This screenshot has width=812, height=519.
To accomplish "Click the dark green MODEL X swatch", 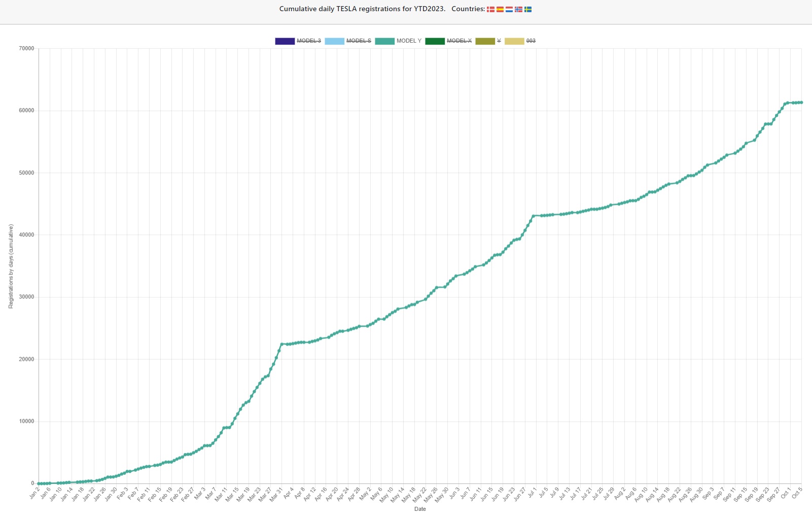I will pyautogui.click(x=435, y=41).
